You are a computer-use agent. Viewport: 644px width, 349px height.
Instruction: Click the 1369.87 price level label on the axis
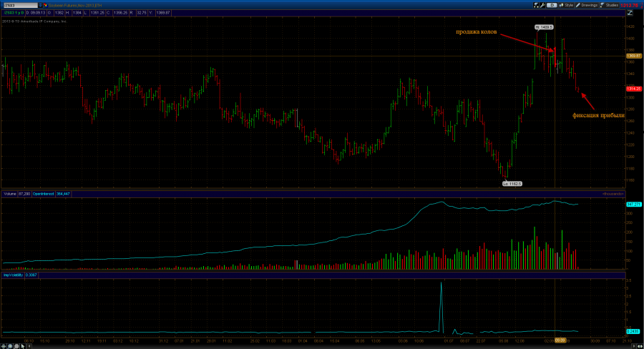click(633, 56)
